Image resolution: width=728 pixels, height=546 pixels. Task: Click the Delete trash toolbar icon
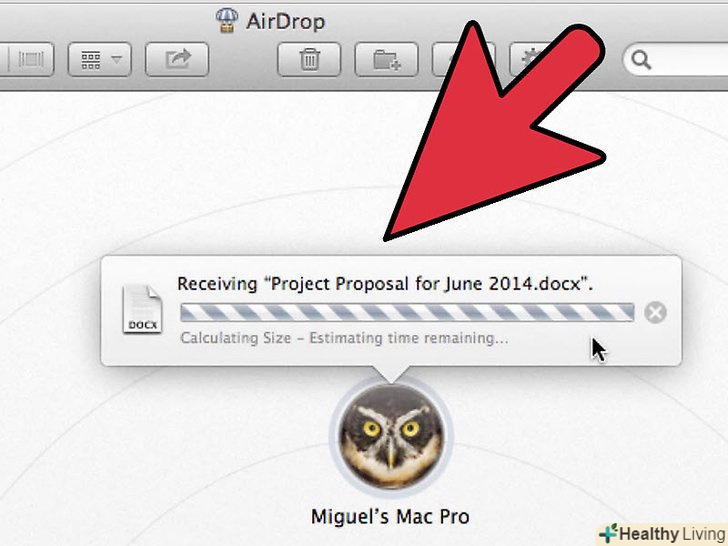(x=309, y=59)
